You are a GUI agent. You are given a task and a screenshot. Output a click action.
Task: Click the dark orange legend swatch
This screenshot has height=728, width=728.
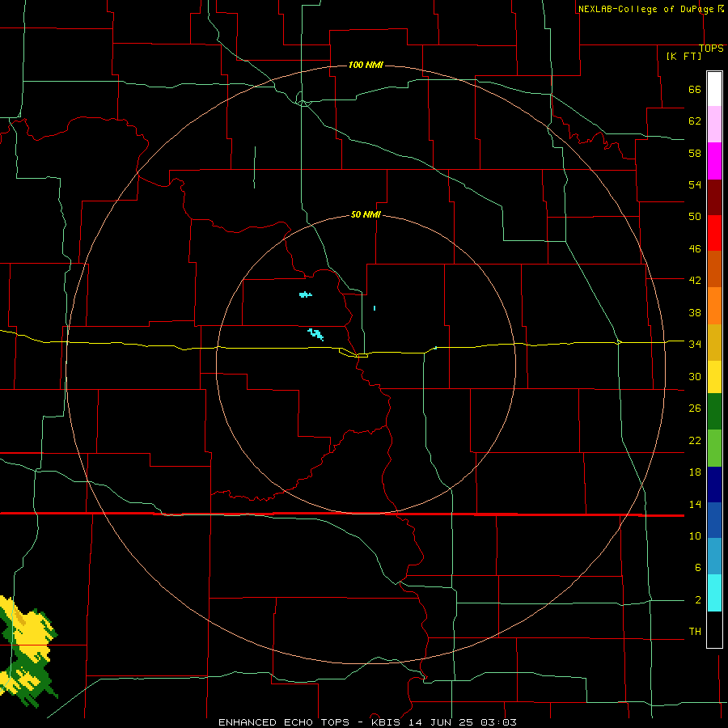pos(714,269)
